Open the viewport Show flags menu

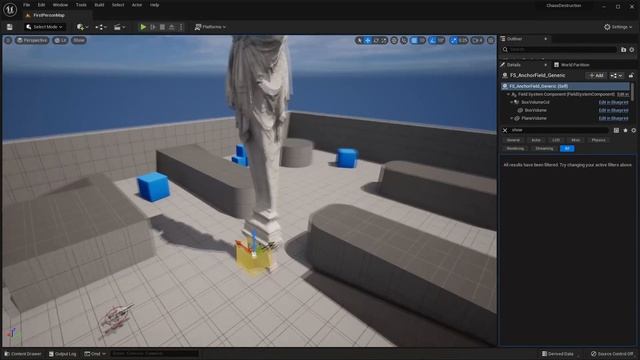pos(79,40)
